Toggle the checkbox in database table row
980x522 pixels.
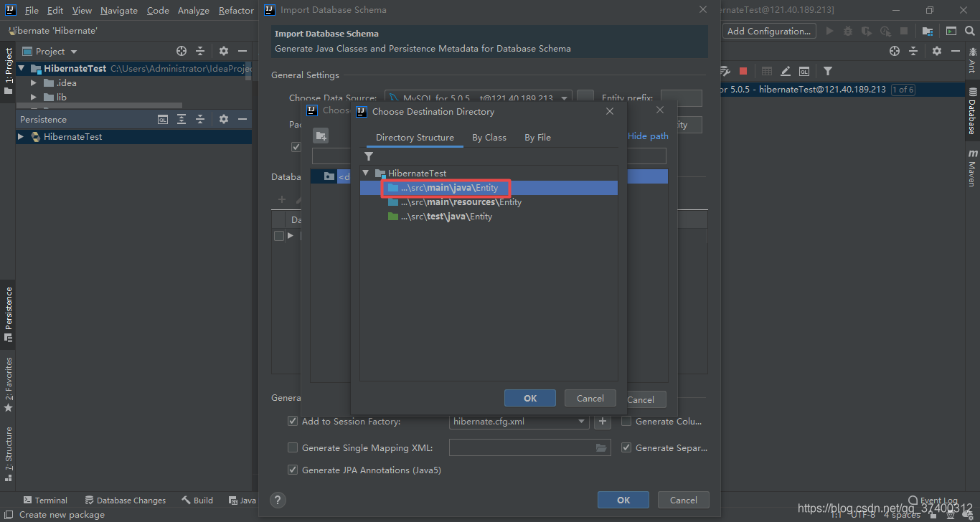pyautogui.click(x=279, y=236)
